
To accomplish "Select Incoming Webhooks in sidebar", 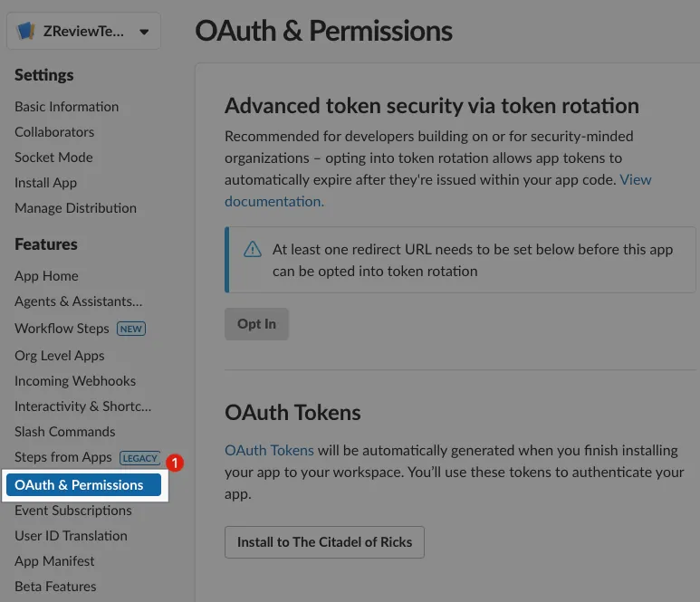I will click(75, 381).
